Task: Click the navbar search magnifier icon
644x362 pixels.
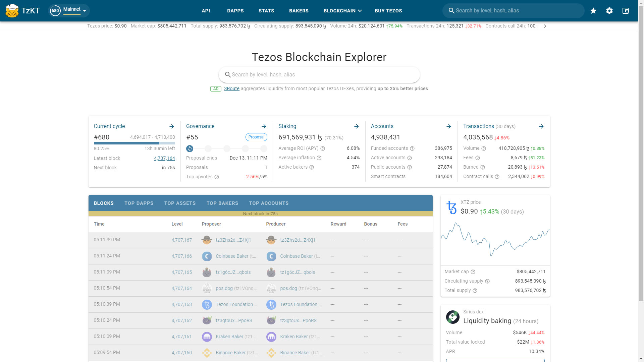Action: click(x=451, y=10)
